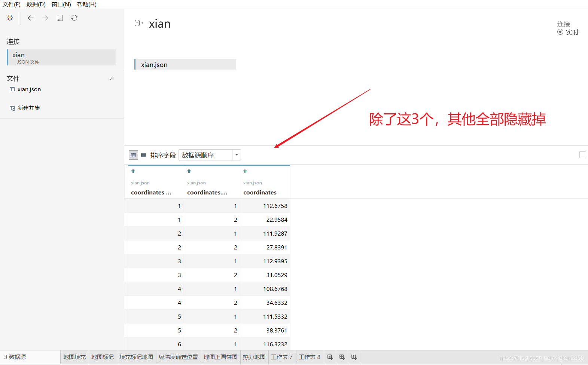Click cell value 111.5332
The width and height of the screenshot is (588, 365).
tap(275, 316)
